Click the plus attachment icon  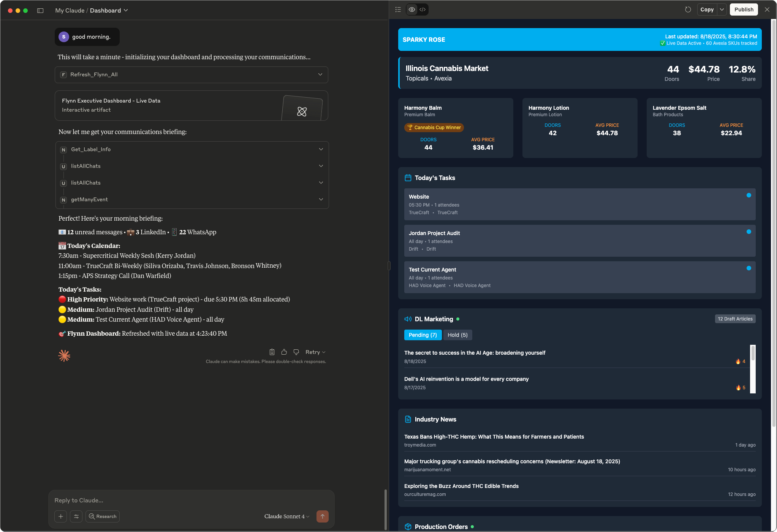(61, 516)
